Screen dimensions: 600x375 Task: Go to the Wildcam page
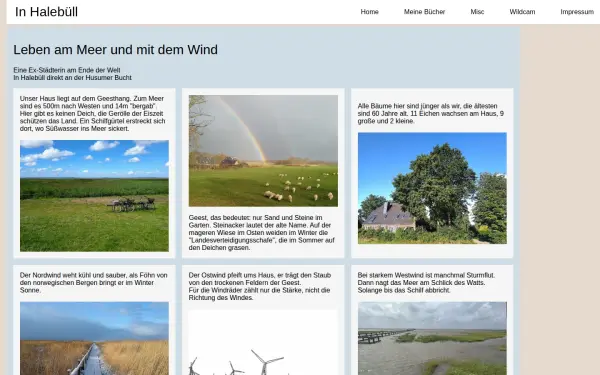click(x=522, y=12)
